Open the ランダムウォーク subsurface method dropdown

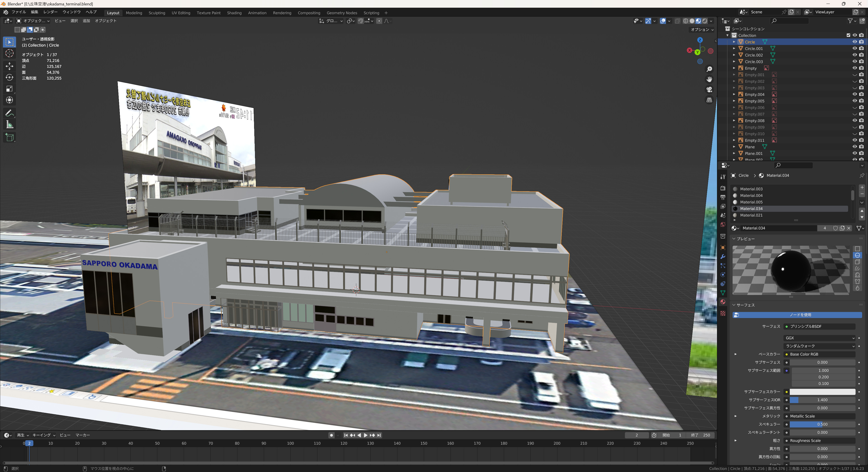coord(819,346)
